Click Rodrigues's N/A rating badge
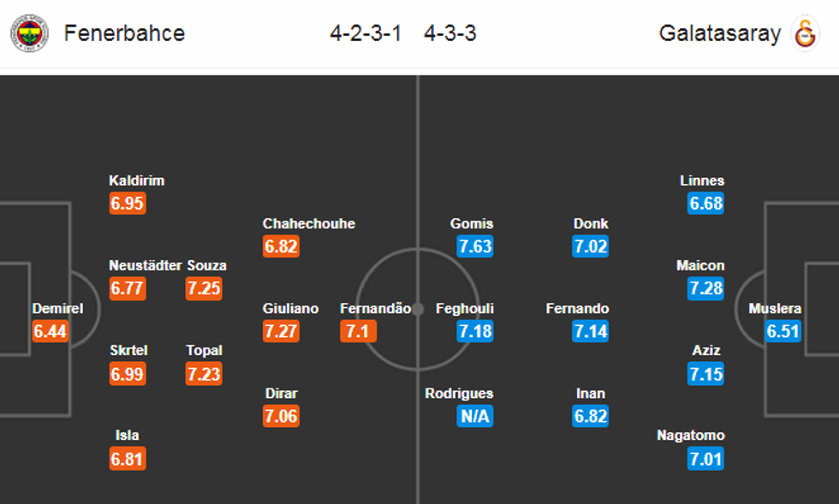Viewport: 839px width, 504px height. [x=475, y=417]
